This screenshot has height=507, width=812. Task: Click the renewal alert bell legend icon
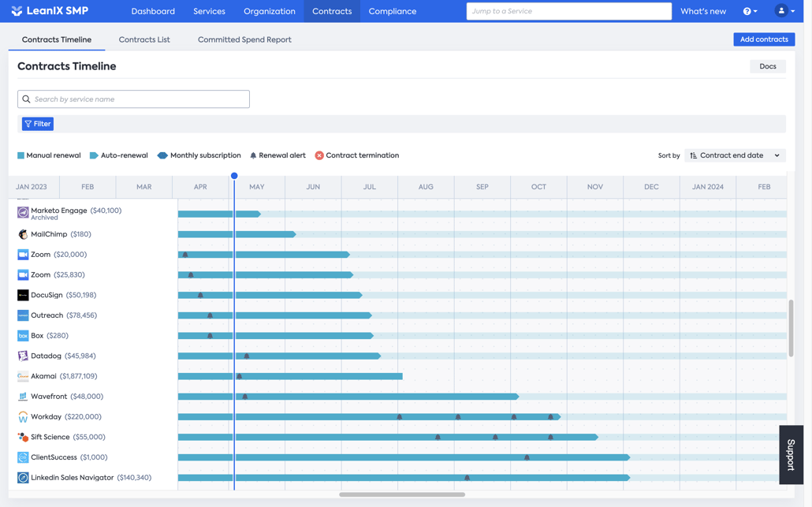click(253, 155)
